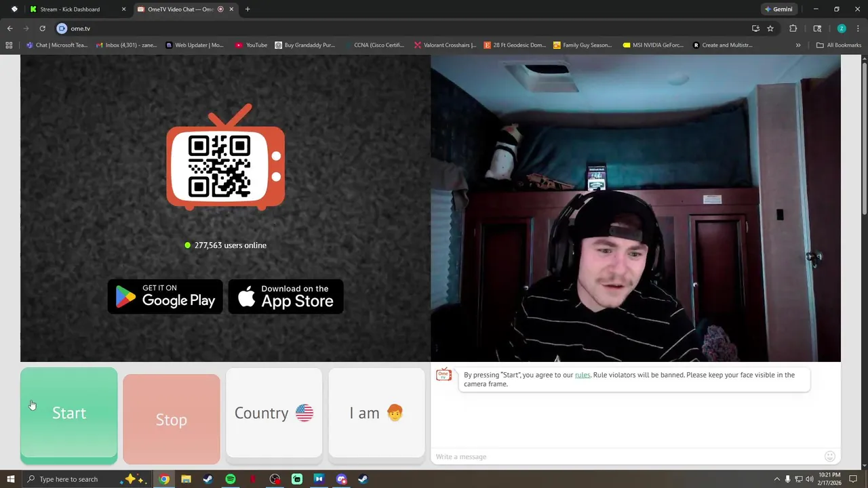Screen dimensions: 868x488
Task: Click the Write a message input field
Action: click(x=626, y=456)
